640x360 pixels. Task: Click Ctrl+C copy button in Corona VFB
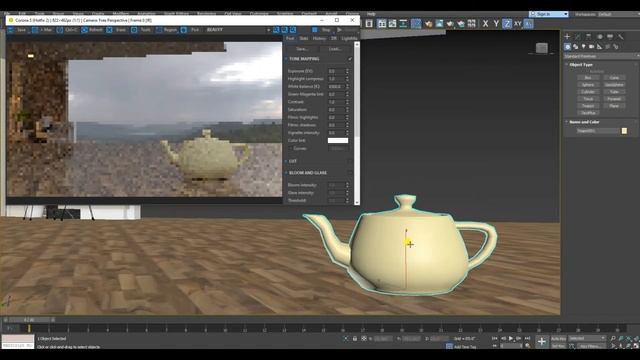pyautogui.click(x=67, y=30)
